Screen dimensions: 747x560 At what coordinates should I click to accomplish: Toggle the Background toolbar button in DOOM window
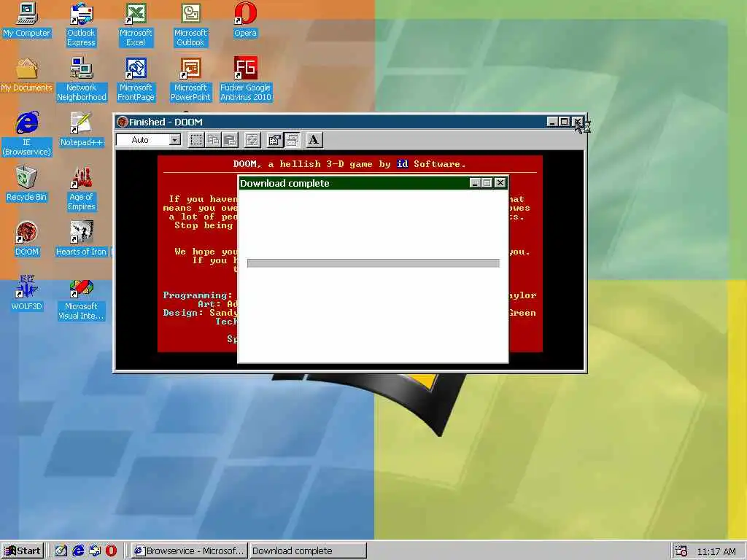292,140
